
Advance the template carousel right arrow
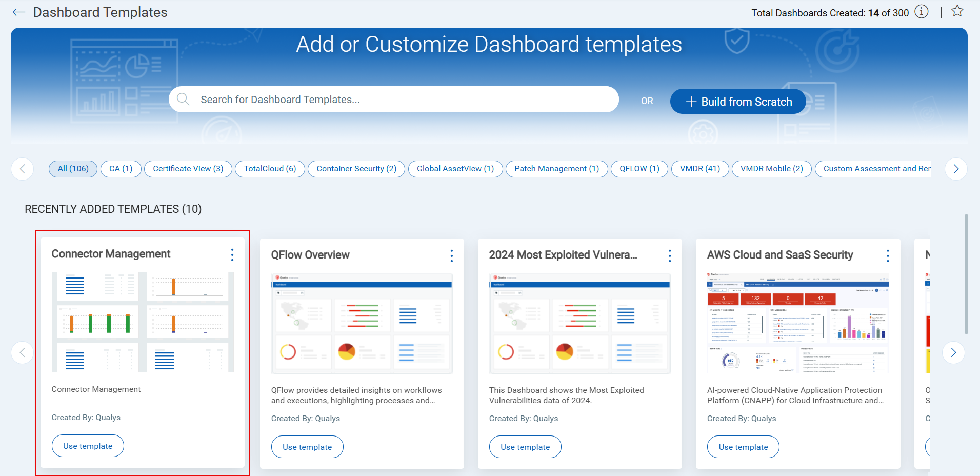[x=954, y=352]
